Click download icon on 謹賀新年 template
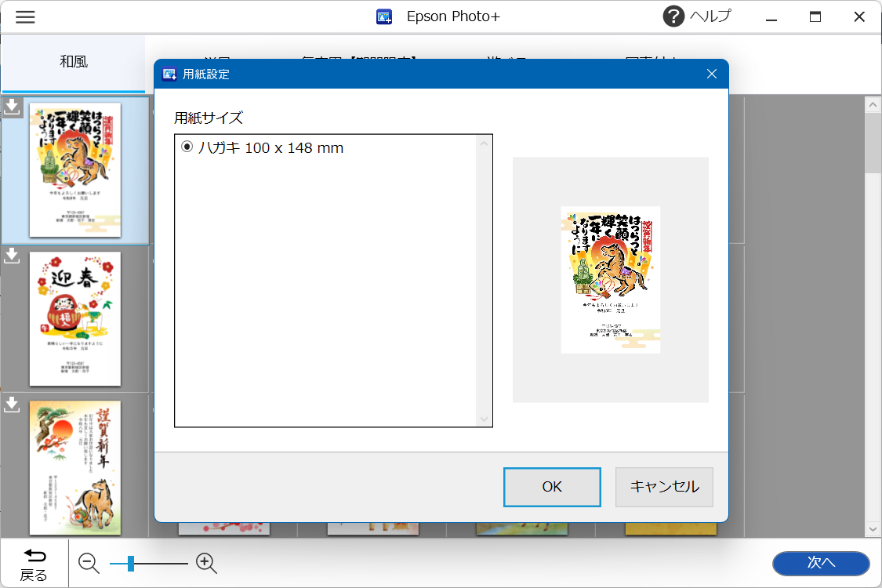This screenshot has width=882, height=588. click(12, 405)
